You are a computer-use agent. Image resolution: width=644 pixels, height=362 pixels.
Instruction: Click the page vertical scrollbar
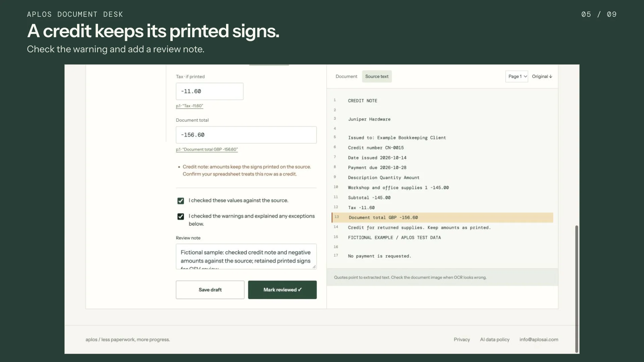click(577, 289)
